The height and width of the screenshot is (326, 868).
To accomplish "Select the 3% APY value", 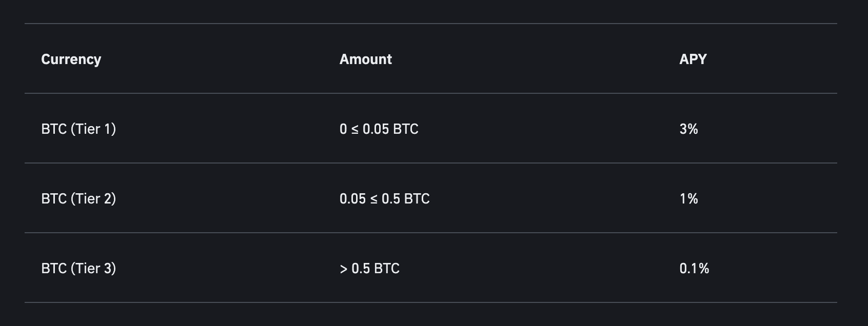I will (x=688, y=129).
